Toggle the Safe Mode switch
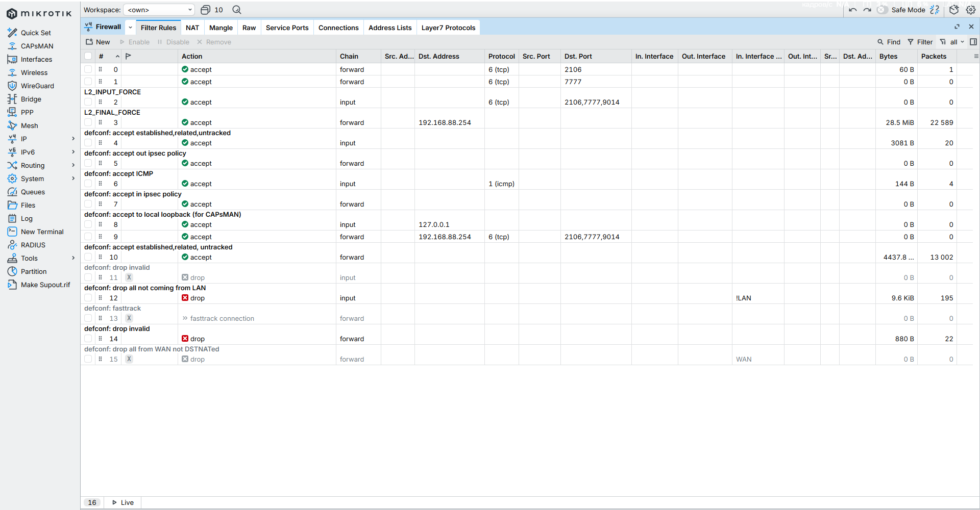 [x=881, y=10]
